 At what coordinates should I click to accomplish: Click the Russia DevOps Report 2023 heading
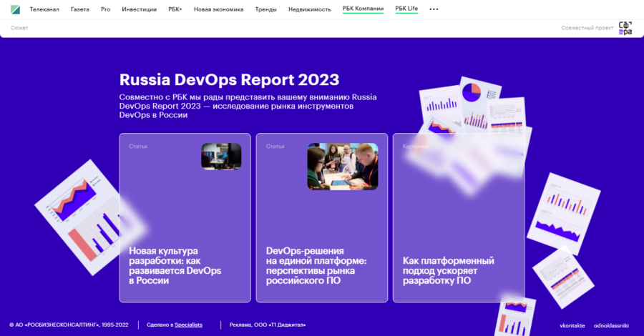coord(229,79)
